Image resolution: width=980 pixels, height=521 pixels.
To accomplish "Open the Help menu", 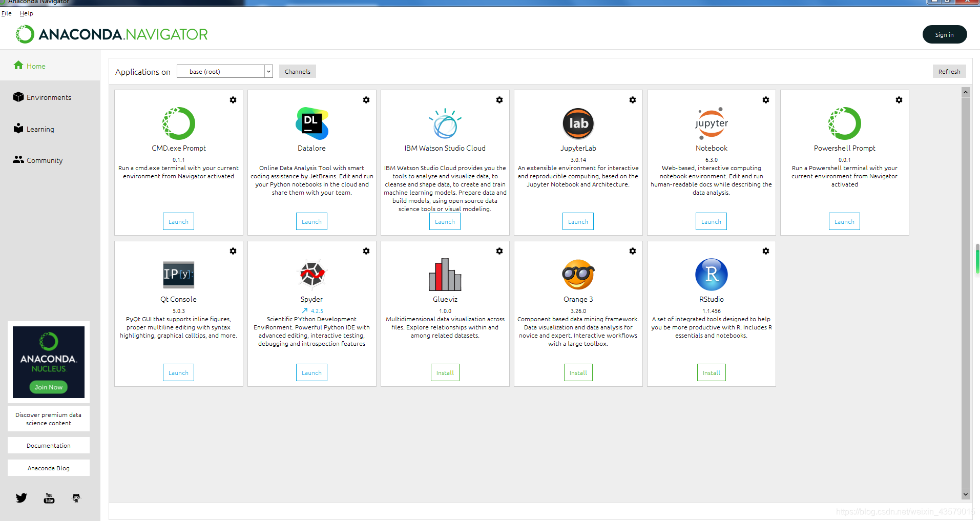I will tap(27, 13).
